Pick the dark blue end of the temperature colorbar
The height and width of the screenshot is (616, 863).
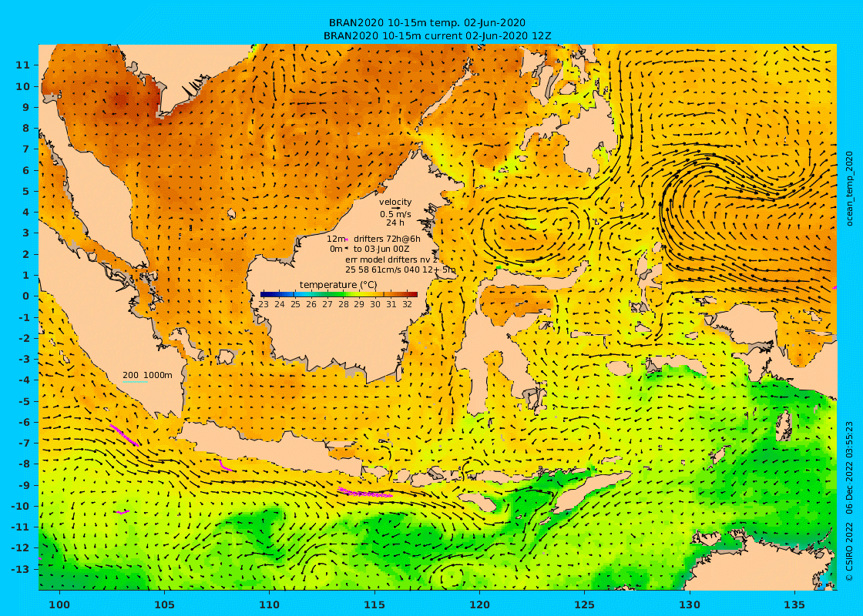click(264, 294)
